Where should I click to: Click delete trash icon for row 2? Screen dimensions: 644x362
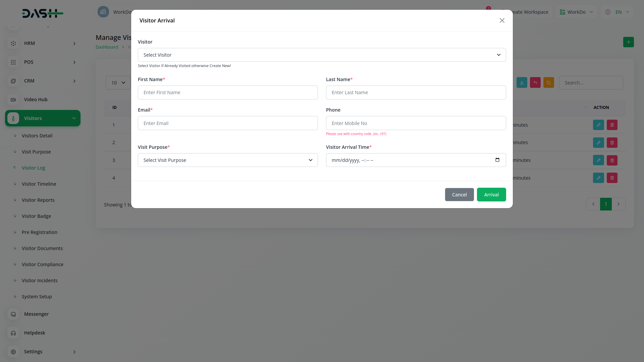point(612,143)
